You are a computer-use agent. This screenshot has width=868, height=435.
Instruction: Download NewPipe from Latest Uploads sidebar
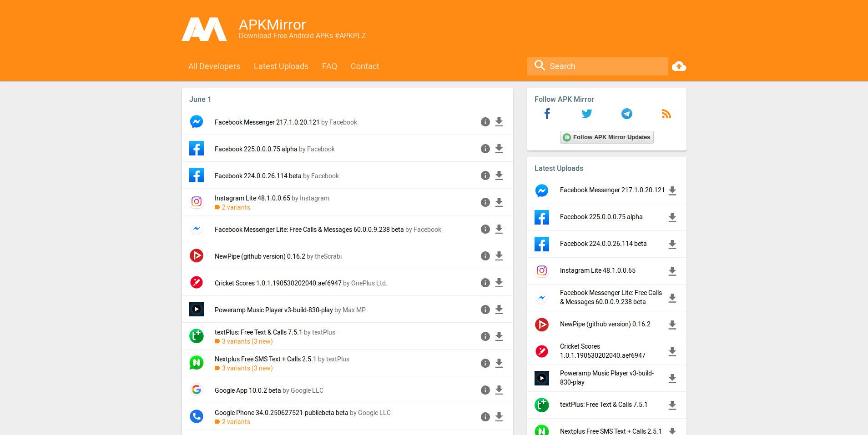672,325
